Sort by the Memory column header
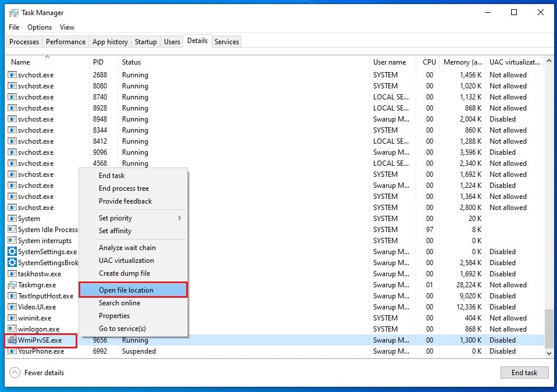 click(462, 62)
